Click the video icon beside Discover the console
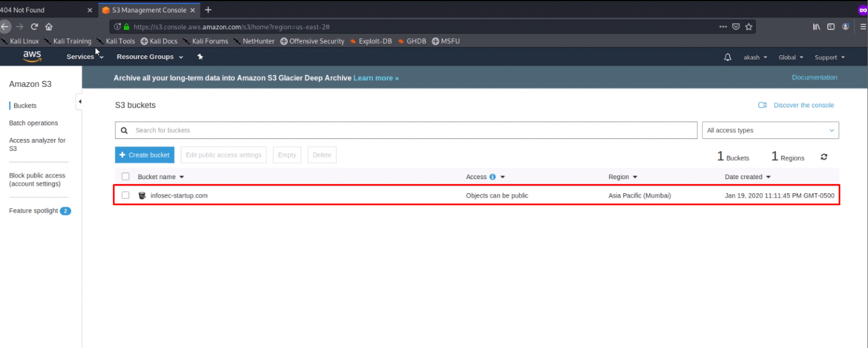This screenshot has width=868, height=348. click(762, 105)
